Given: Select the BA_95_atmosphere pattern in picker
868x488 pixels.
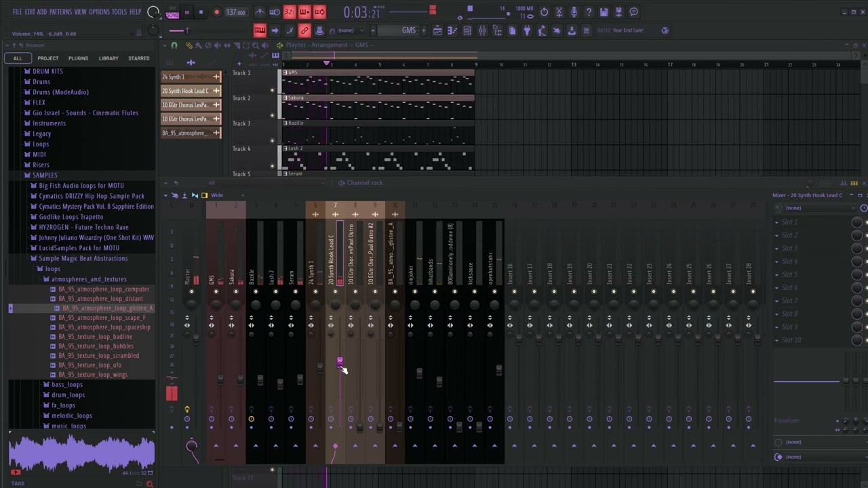Looking at the screenshot, I should coord(191,133).
